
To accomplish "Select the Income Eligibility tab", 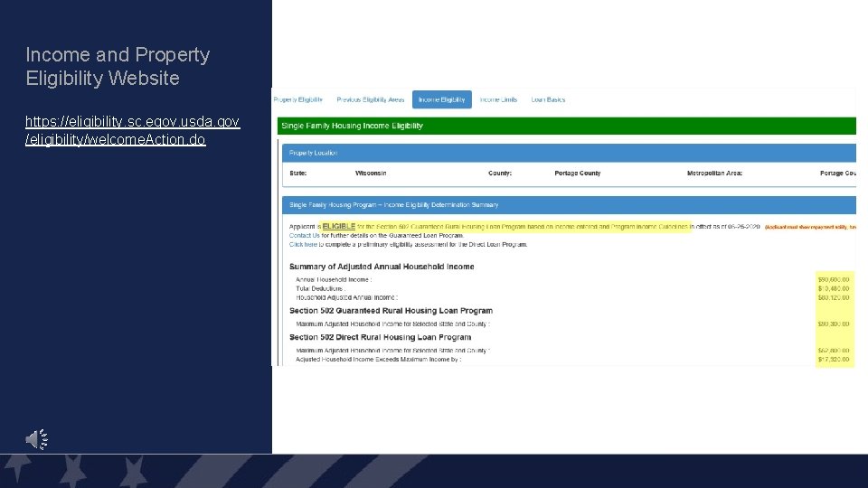I will pos(442,99).
